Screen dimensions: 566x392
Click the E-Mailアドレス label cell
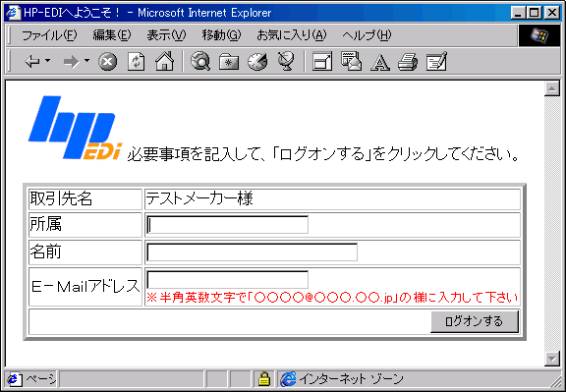(85, 287)
